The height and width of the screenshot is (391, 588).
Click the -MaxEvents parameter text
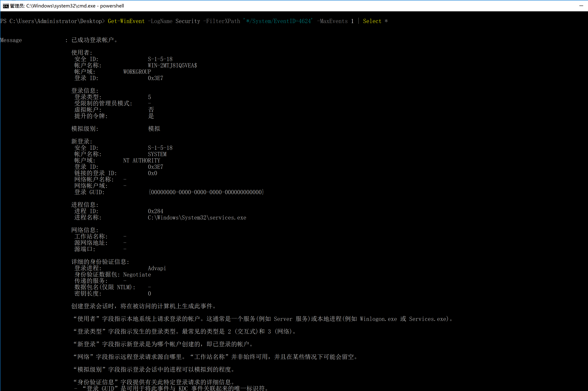332,21
